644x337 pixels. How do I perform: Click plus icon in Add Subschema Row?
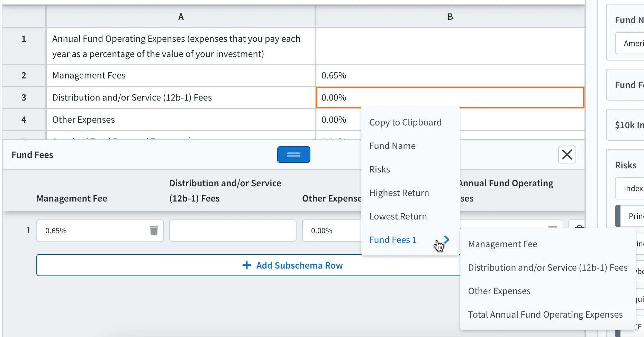(246, 265)
